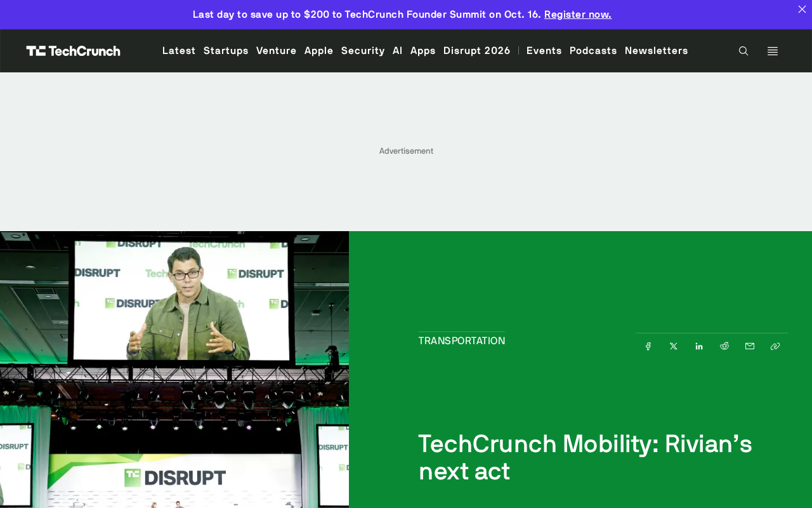Open the Apple section
This screenshot has height=508, width=812.
(319, 50)
